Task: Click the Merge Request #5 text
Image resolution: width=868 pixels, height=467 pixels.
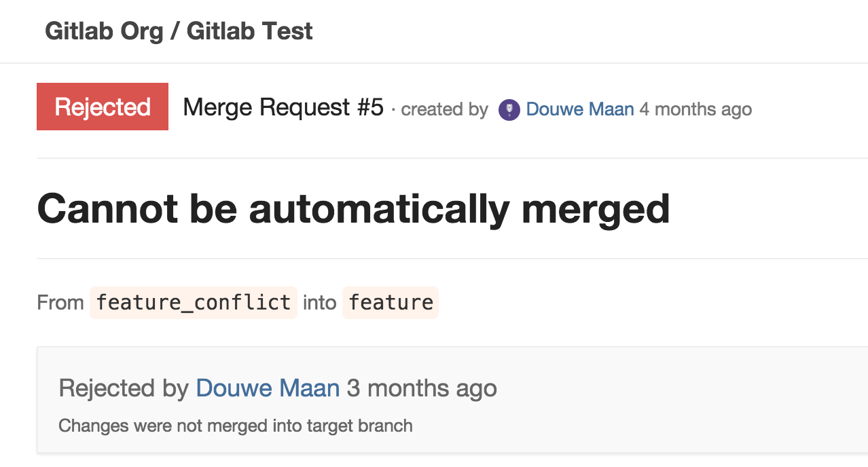Action: click(x=283, y=107)
